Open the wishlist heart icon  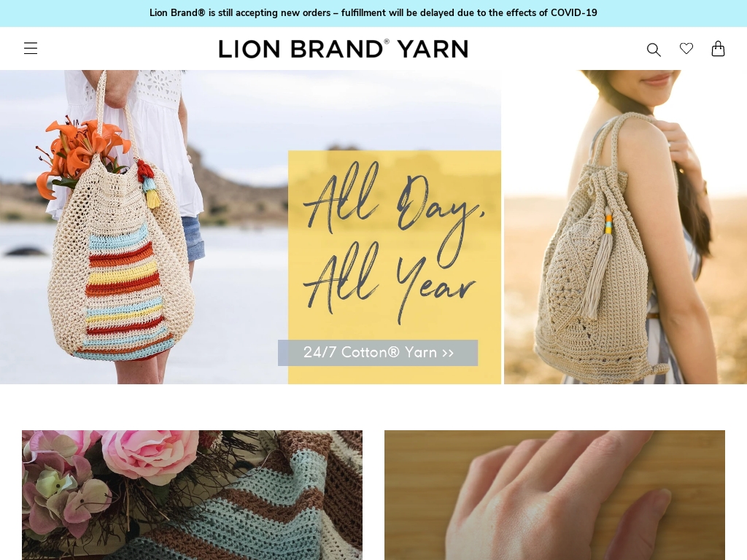coord(686,48)
